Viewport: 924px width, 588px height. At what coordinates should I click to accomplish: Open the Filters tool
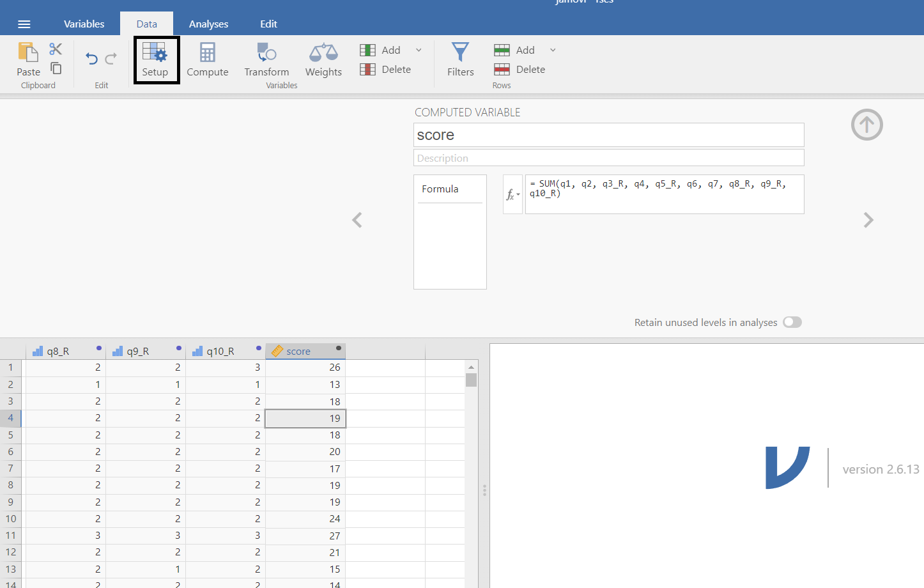(460, 59)
